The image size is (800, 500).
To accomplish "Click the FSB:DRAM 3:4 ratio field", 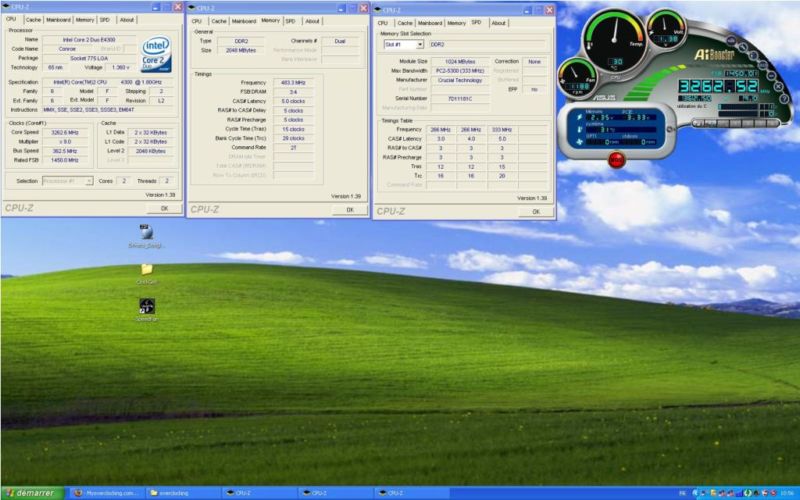I will click(293, 92).
